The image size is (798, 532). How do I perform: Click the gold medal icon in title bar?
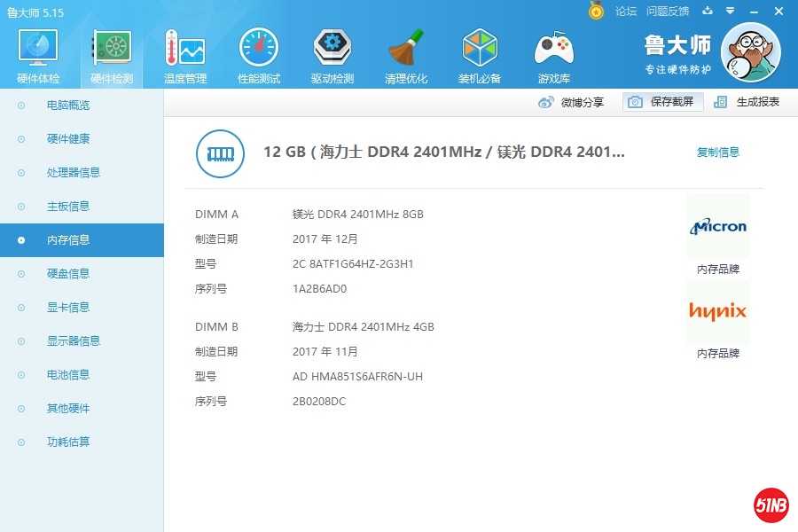point(596,11)
